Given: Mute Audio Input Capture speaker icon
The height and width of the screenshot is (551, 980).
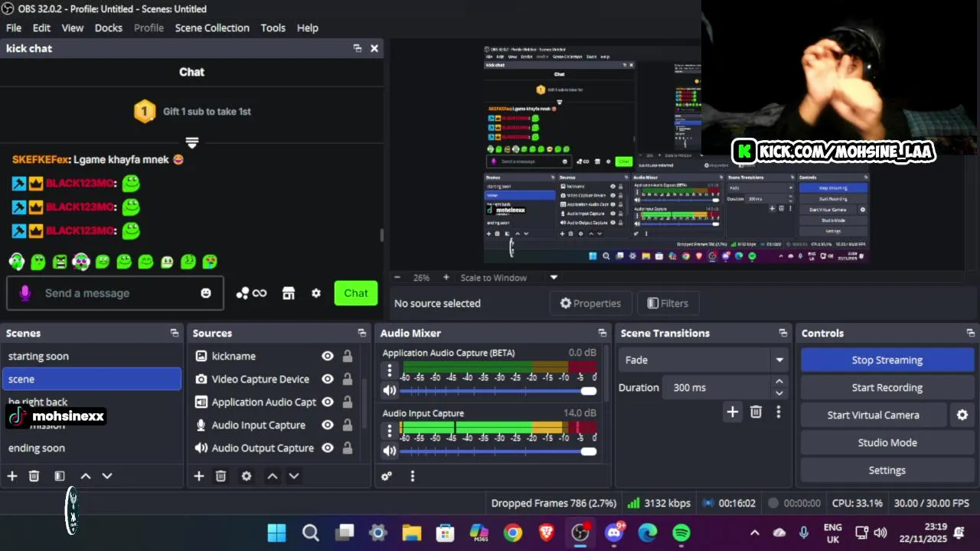Looking at the screenshot, I should coord(390,452).
